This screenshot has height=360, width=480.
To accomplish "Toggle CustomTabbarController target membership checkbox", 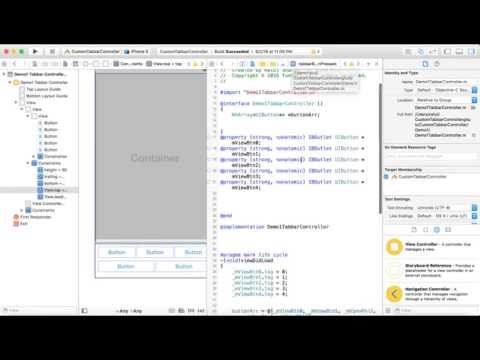I will click(x=387, y=177).
